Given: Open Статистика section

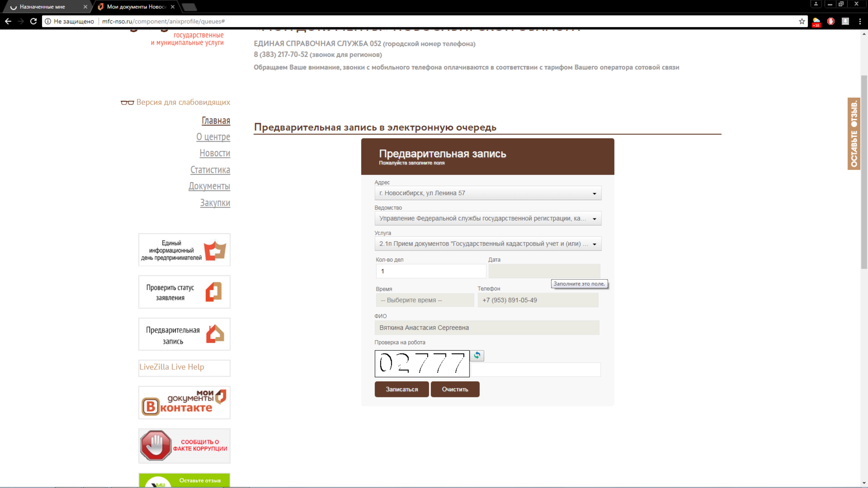Looking at the screenshot, I should point(210,170).
